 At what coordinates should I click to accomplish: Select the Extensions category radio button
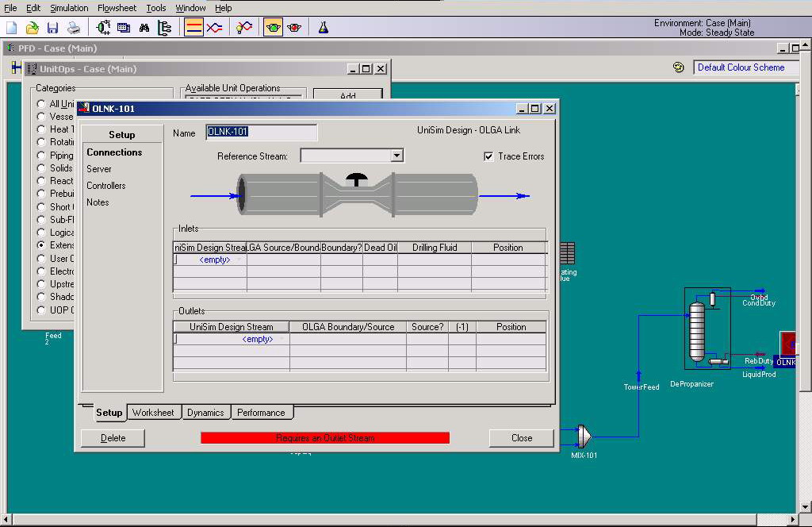click(41, 245)
